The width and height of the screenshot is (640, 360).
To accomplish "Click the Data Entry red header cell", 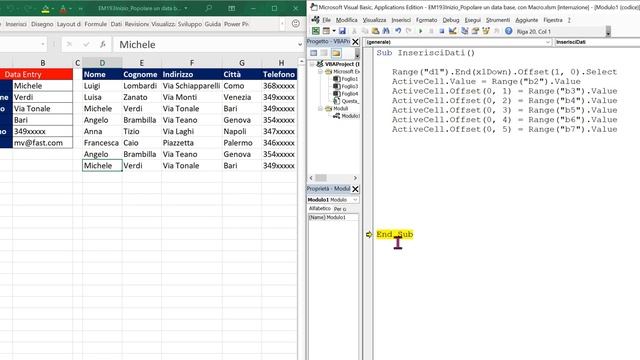I will click(x=36, y=74).
